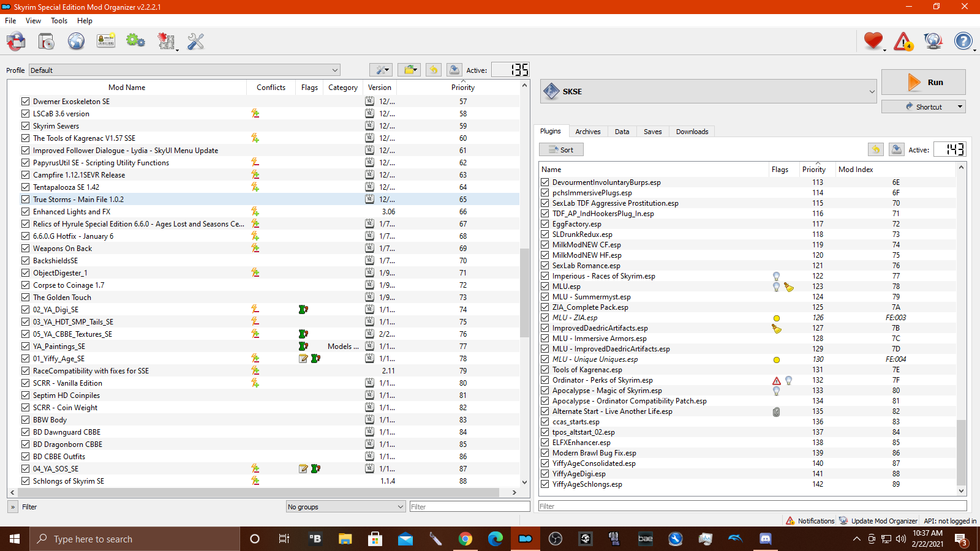Click the Run button
The height and width of the screenshot is (551, 980).
(x=924, y=82)
